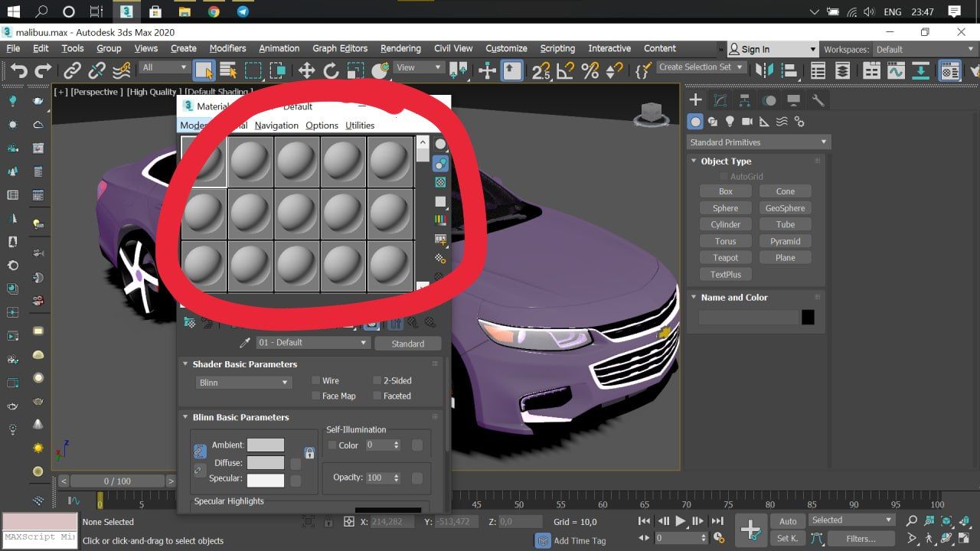Activate the Select Object tool
The width and height of the screenshot is (980, 551).
204,70
